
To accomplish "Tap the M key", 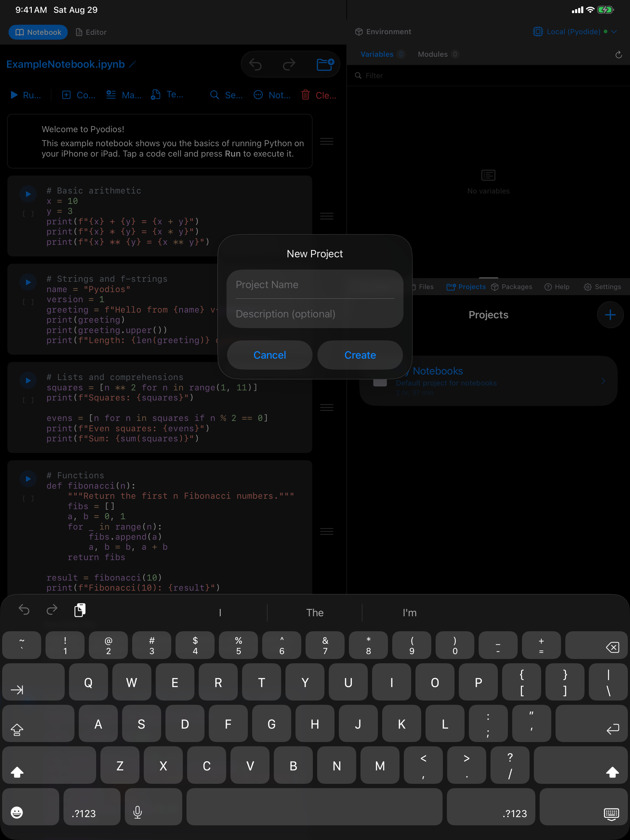I will pyautogui.click(x=380, y=765).
